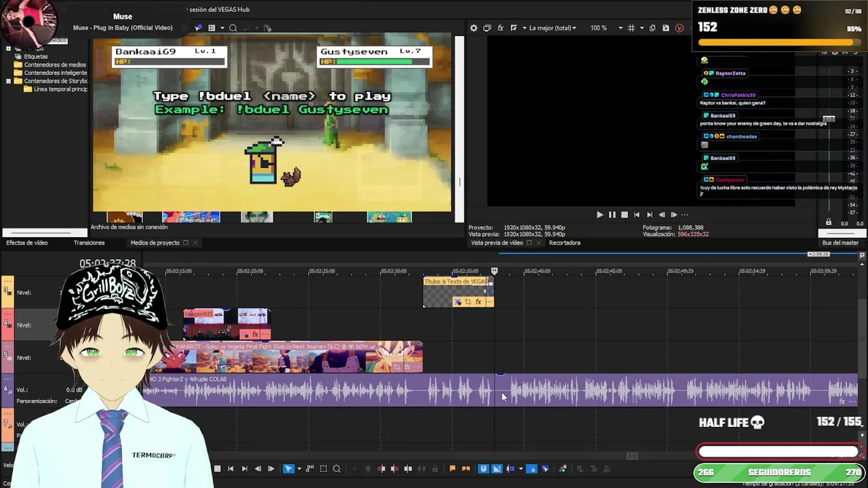The height and width of the screenshot is (488, 868).
Task: Select the Selection edit tool
Action: click(323, 468)
